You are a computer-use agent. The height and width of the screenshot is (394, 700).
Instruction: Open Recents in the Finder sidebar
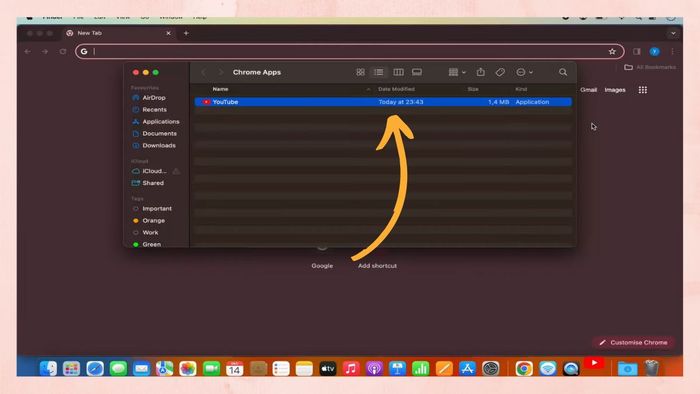[150, 110]
